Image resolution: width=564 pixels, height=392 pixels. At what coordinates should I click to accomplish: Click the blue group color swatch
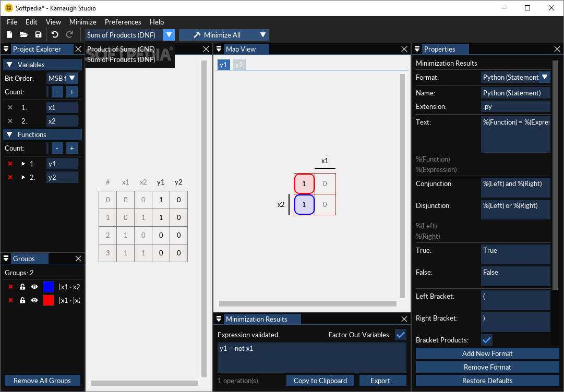tap(48, 287)
